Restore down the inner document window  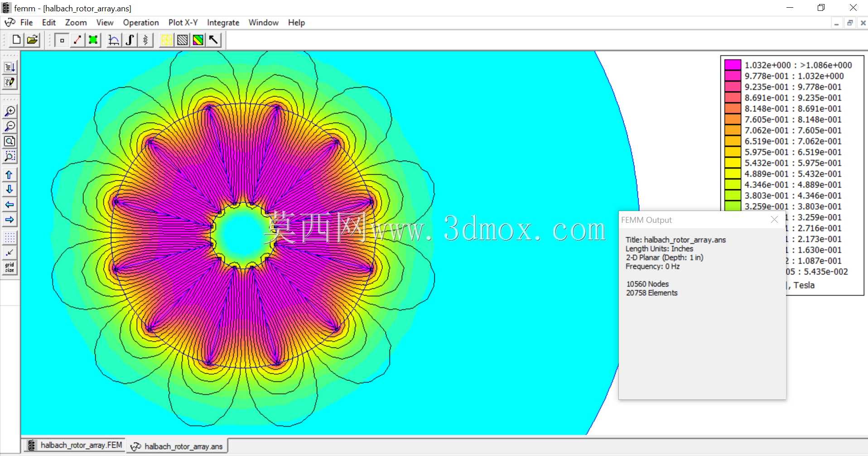click(850, 23)
